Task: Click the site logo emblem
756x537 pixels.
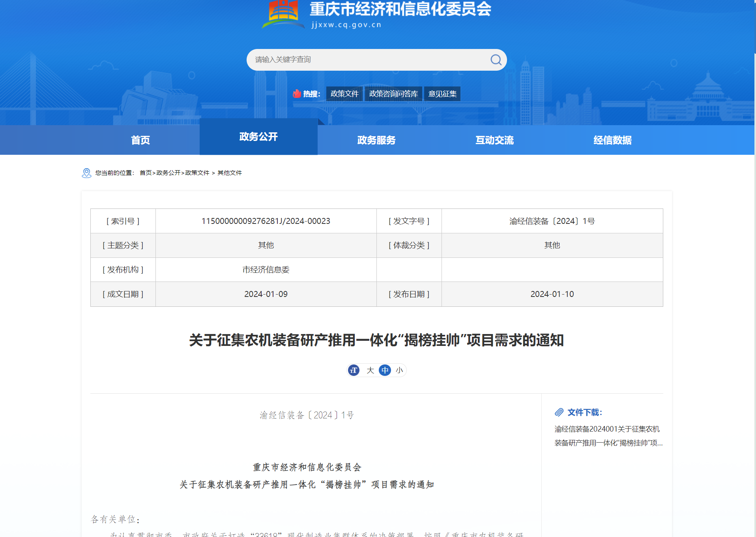Action: (283, 14)
